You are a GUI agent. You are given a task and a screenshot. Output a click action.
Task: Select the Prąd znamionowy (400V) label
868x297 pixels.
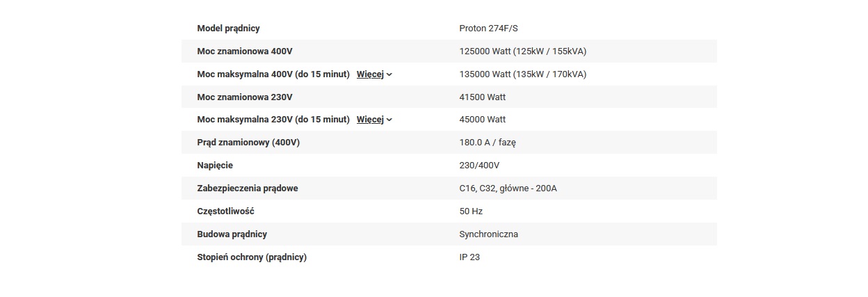click(248, 143)
